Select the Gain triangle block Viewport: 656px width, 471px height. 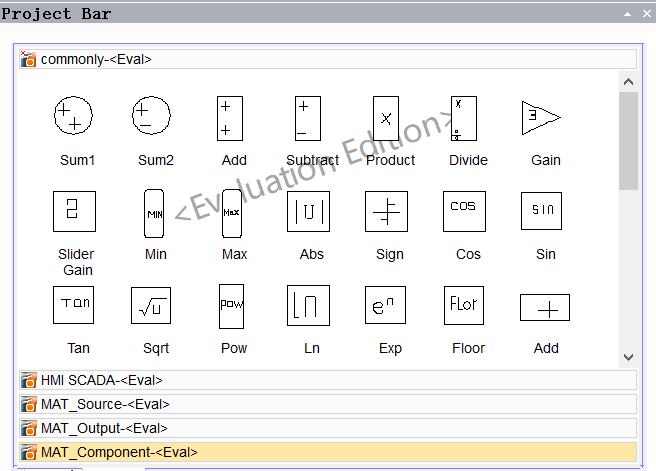pyautogui.click(x=540, y=117)
